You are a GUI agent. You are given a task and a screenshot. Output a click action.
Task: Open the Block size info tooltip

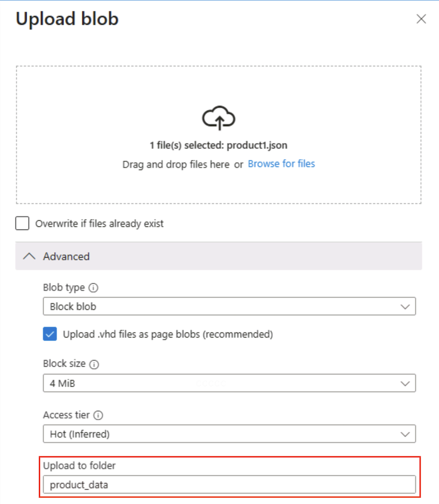tap(95, 364)
